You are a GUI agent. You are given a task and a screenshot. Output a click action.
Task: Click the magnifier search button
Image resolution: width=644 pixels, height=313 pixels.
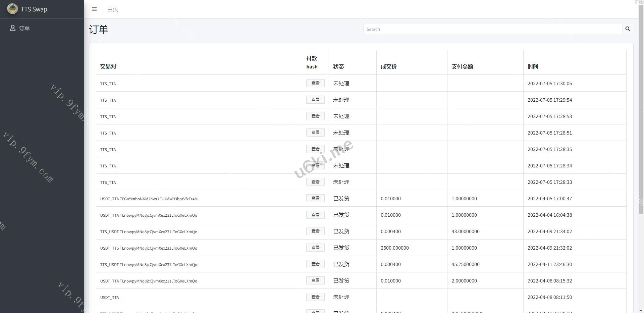coord(628,29)
